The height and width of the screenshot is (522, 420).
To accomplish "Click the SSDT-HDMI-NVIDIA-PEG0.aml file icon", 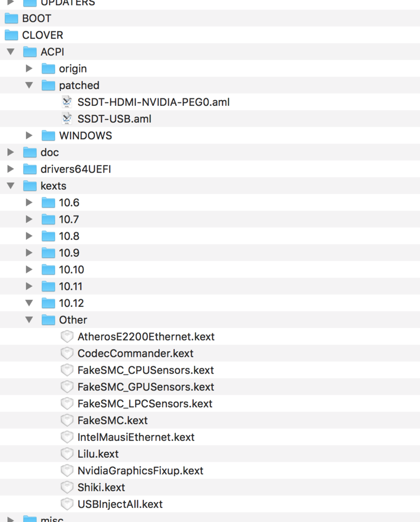I will (67, 102).
